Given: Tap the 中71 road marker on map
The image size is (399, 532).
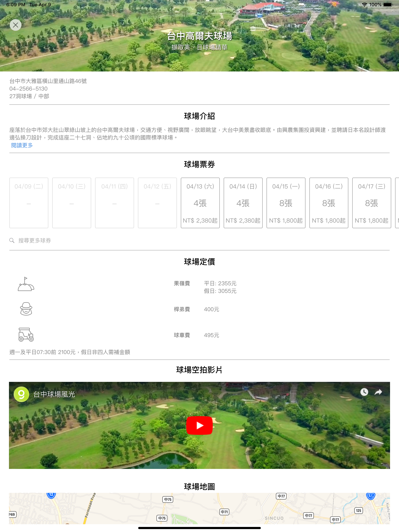Looking at the screenshot, I should tap(224, 512).
